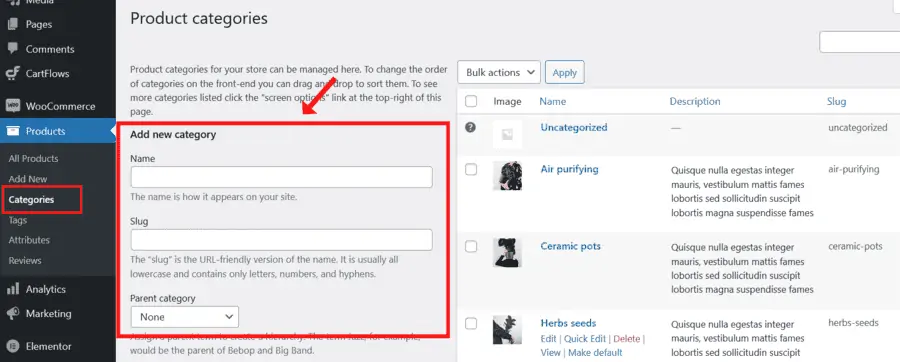
Task: Go to Pages in the sidebar
Action: pos(39,25)
